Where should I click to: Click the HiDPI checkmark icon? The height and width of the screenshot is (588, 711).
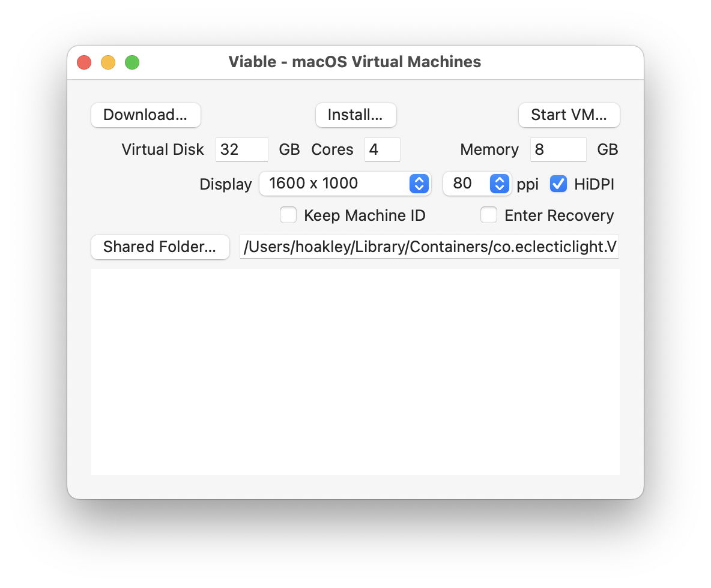[x=558, y=184]
